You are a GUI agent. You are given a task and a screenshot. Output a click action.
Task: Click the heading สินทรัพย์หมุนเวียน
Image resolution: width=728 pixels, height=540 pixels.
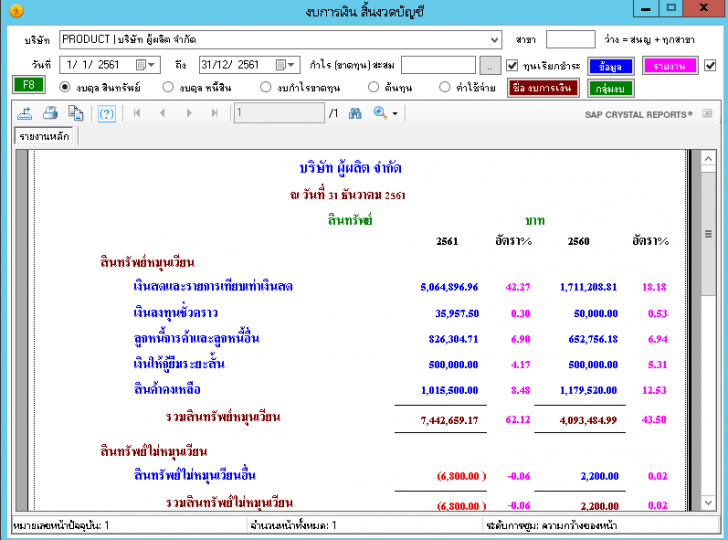[147, 262]
